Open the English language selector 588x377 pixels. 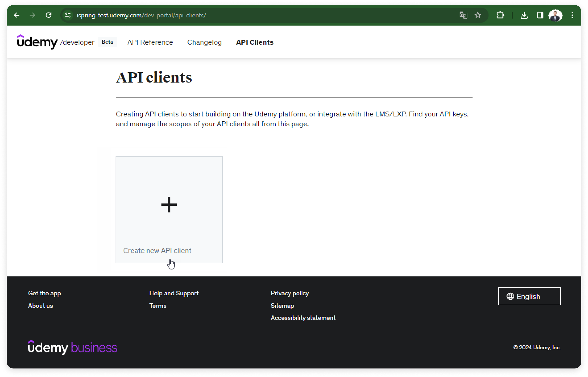tap(529, 296)
